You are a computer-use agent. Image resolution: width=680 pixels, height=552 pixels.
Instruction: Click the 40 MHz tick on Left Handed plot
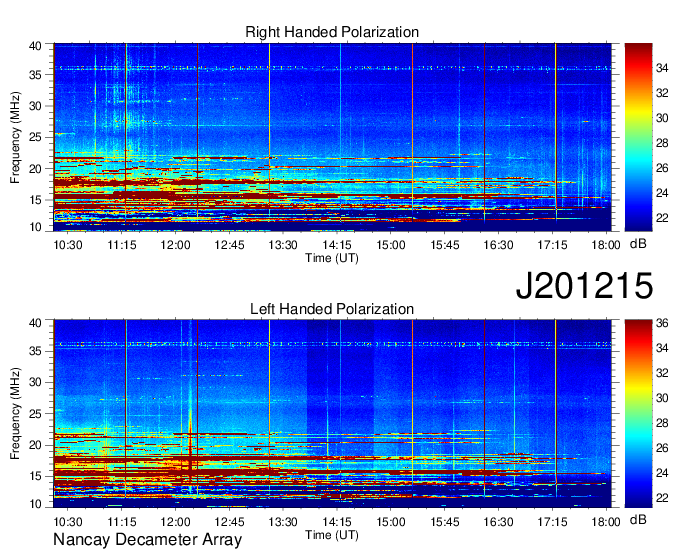pyautogui.click(x=36, y=322)
